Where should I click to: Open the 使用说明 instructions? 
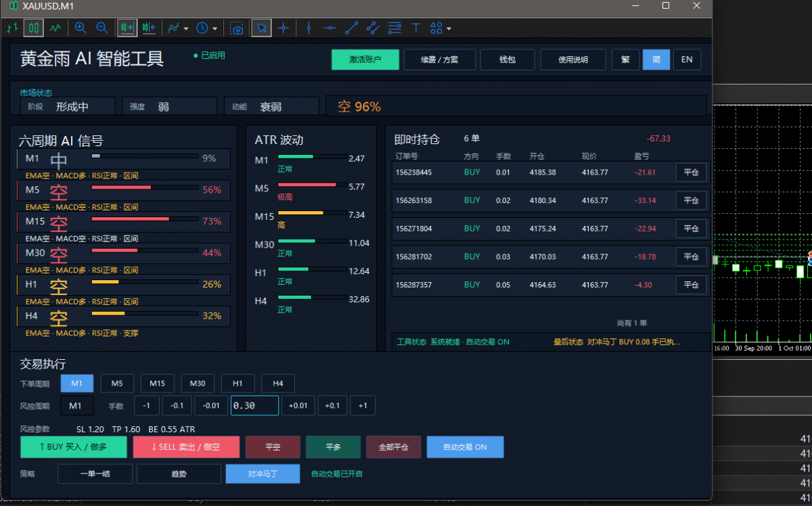tap(573, 60)
